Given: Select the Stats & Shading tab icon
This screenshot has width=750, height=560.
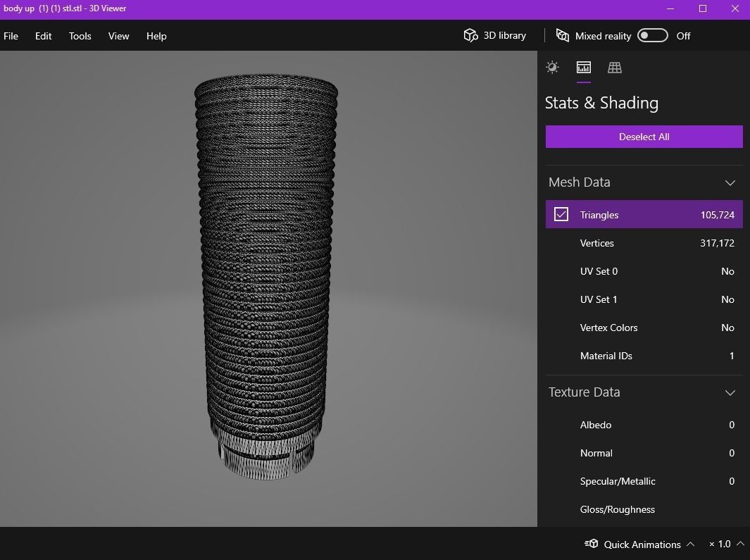Looking at the screenshot, I should pos(584,67).
